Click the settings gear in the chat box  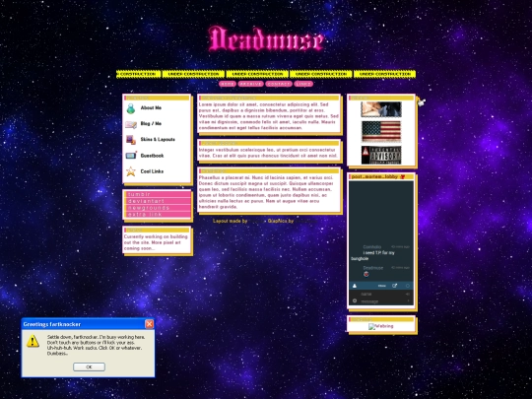click(x=355, y=300)
